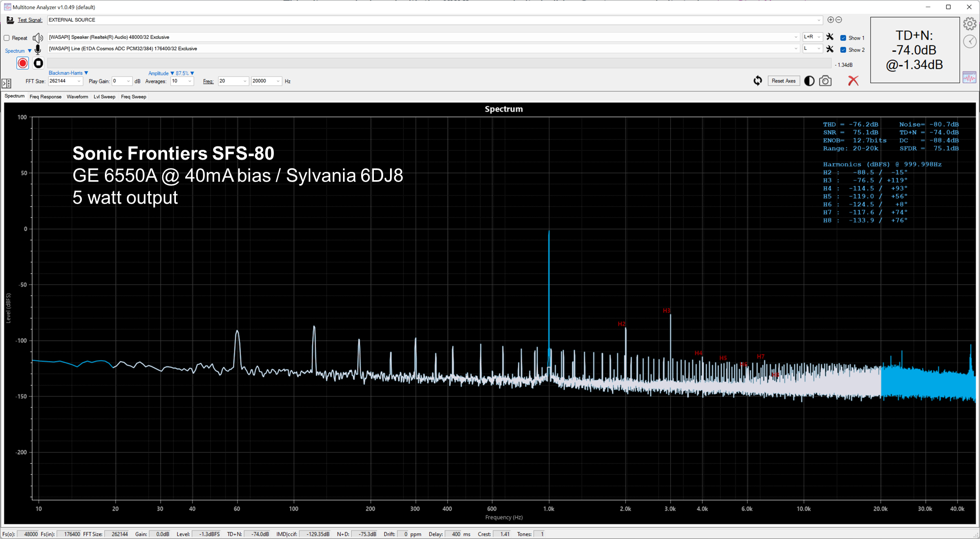Click the refresh cycle arrows icon

pyautogui.click(x=758, y=81)
